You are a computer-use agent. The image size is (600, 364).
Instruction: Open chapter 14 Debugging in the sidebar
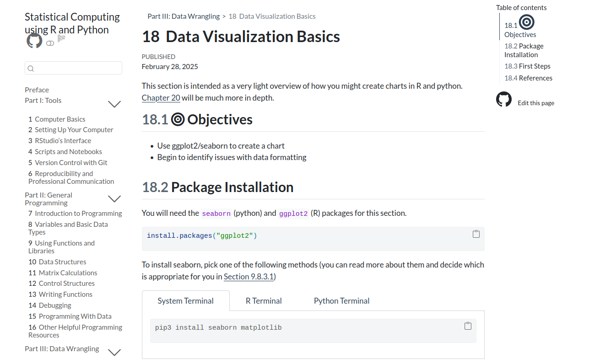tap(49, 305)
